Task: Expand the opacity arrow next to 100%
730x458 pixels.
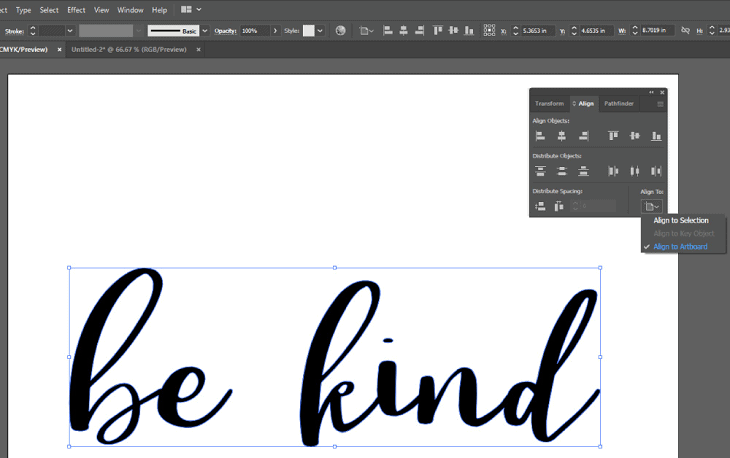Action: [275, 31]
